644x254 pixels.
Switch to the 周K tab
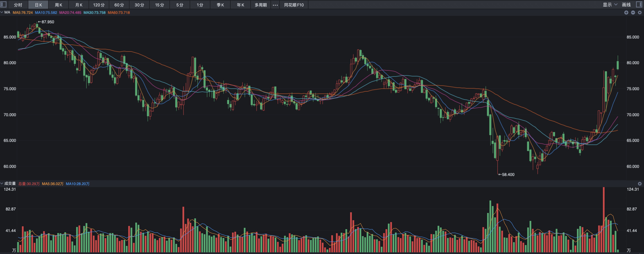[58, 5]
